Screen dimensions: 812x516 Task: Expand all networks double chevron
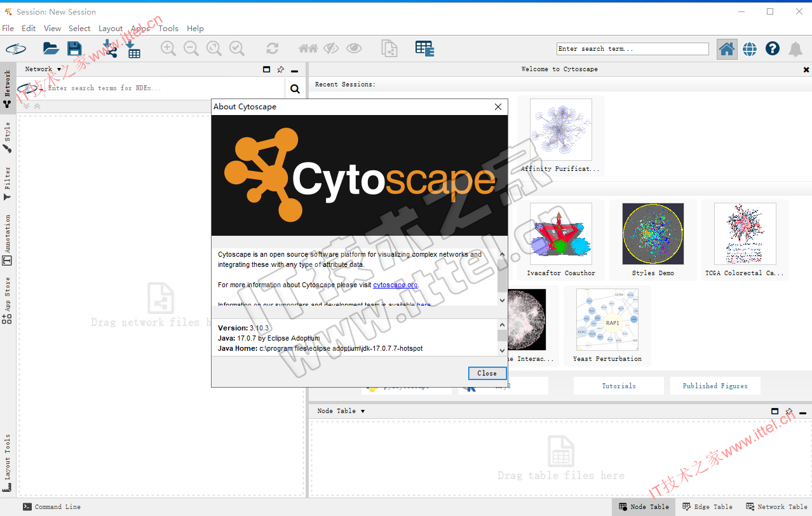[26, 106]
